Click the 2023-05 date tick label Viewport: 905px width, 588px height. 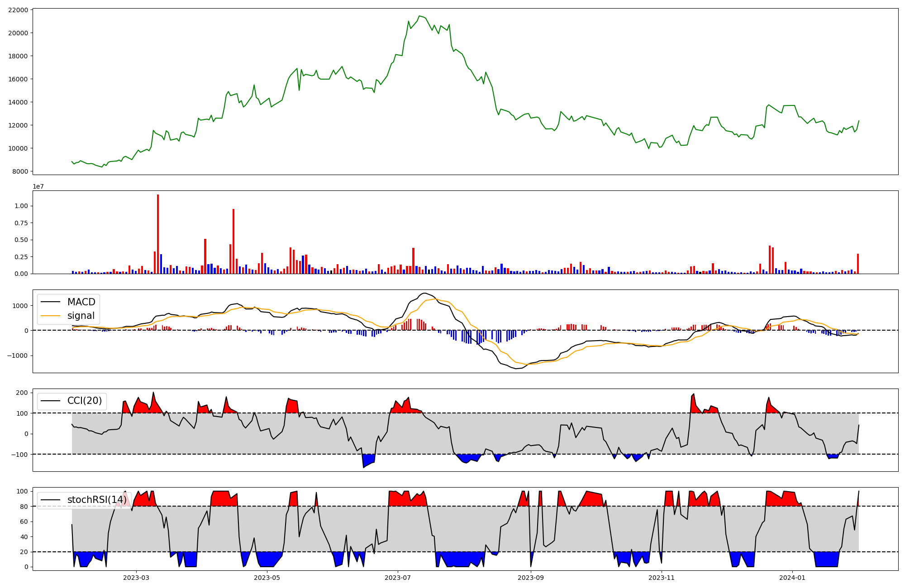(x=267, y=578)
